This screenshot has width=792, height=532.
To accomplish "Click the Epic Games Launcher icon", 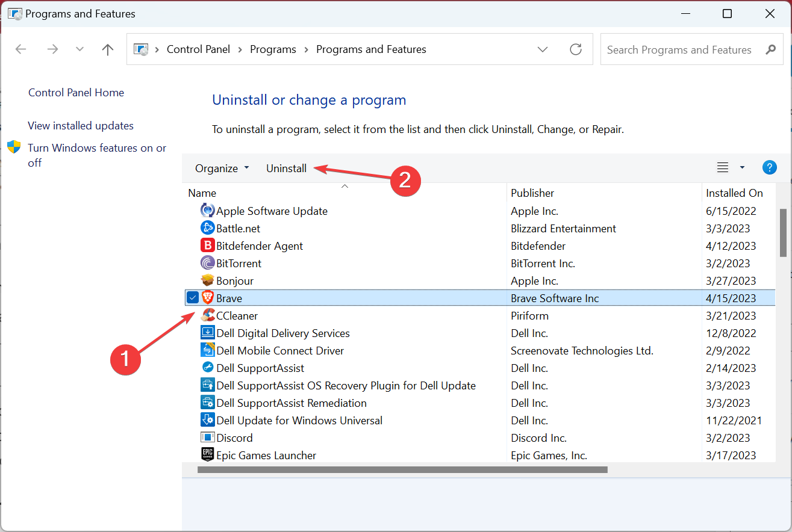I will pos(207,455).
